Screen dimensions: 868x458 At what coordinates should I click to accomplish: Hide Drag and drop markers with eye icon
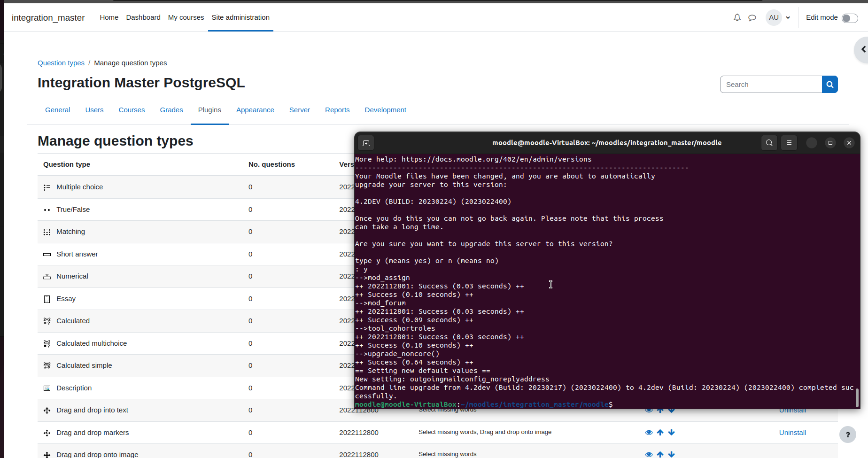tap(649, 433)
